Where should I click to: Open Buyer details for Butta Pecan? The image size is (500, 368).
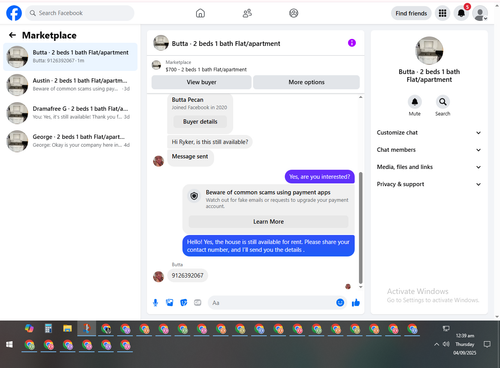pyautogui.click(x=200, y=122)
